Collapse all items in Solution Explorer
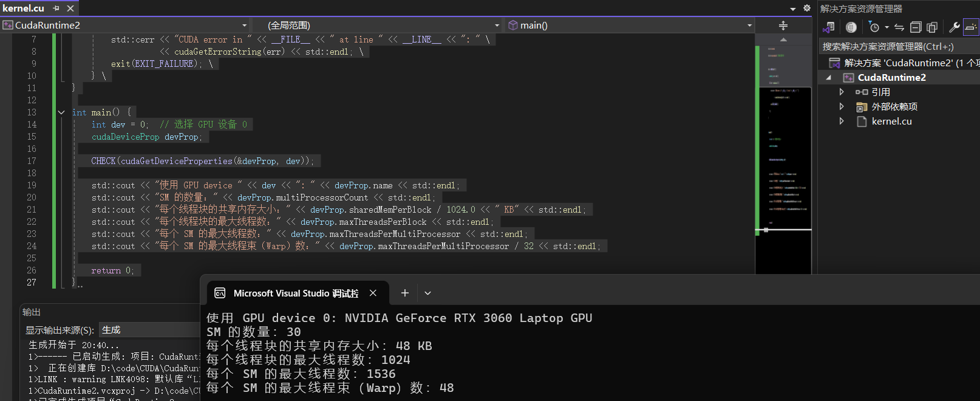 (916, 27)
